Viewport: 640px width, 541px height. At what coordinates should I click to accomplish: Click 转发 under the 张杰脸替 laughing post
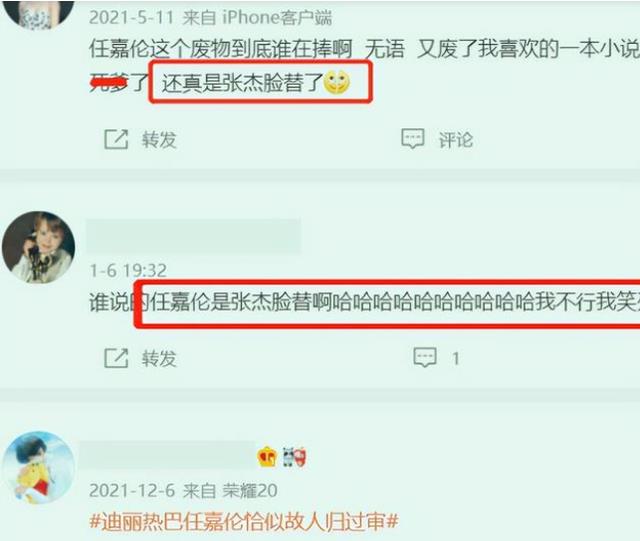159,358
